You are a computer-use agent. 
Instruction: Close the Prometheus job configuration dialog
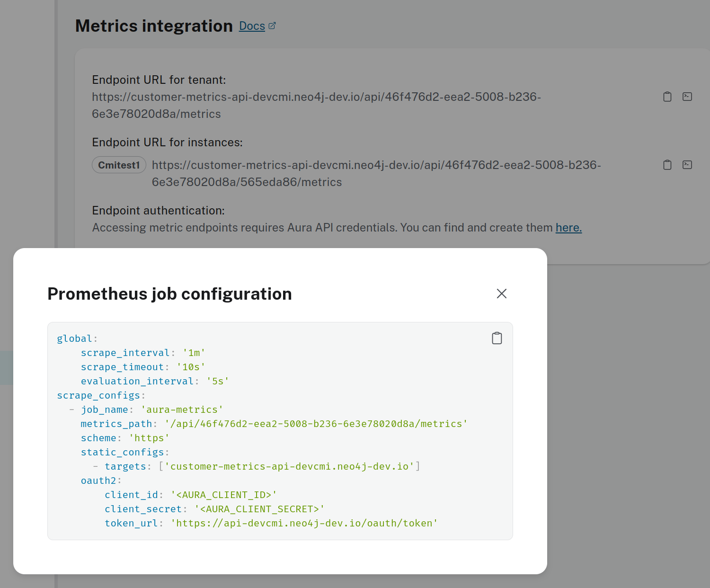502,294
